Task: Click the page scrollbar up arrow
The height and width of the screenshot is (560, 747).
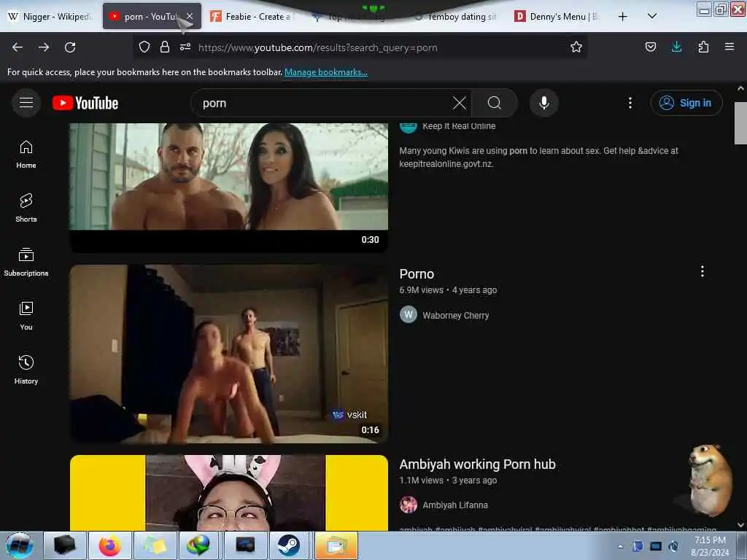Action: pyautogui.click(x=740, y=88)
